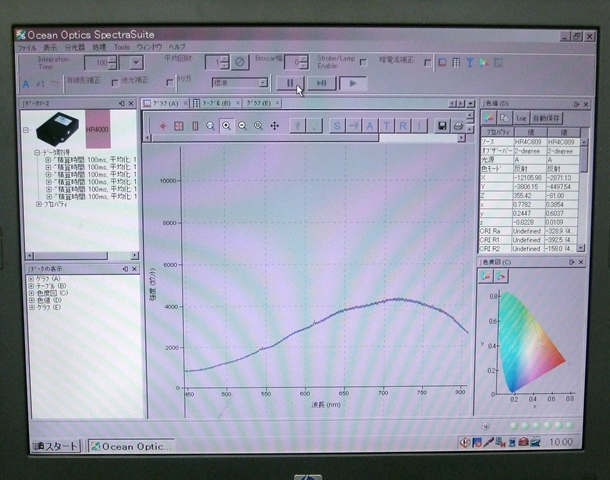Screen dimensions: 610x480
Task: Open the 表示 menu
Action: coord(50,47)
